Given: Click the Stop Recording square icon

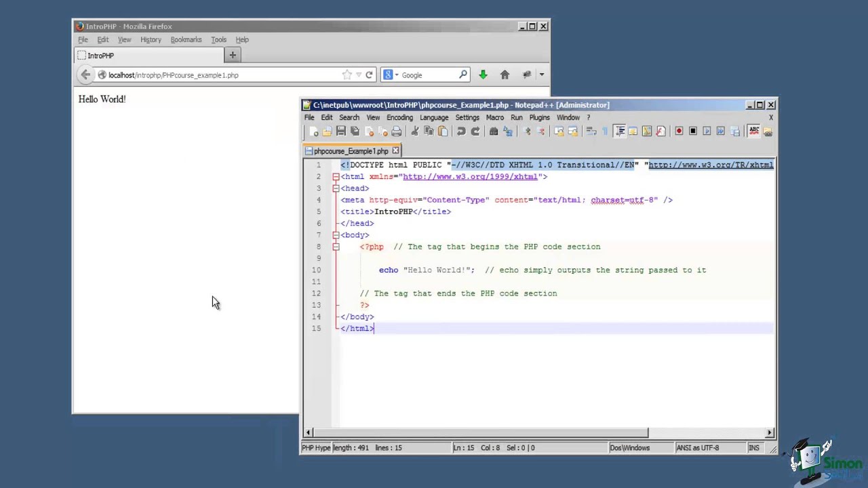Looking at the screenshot, I should pos(693,131).
